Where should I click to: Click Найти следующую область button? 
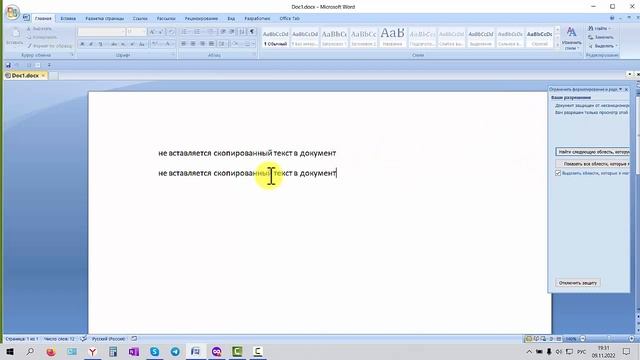(593, 152)
